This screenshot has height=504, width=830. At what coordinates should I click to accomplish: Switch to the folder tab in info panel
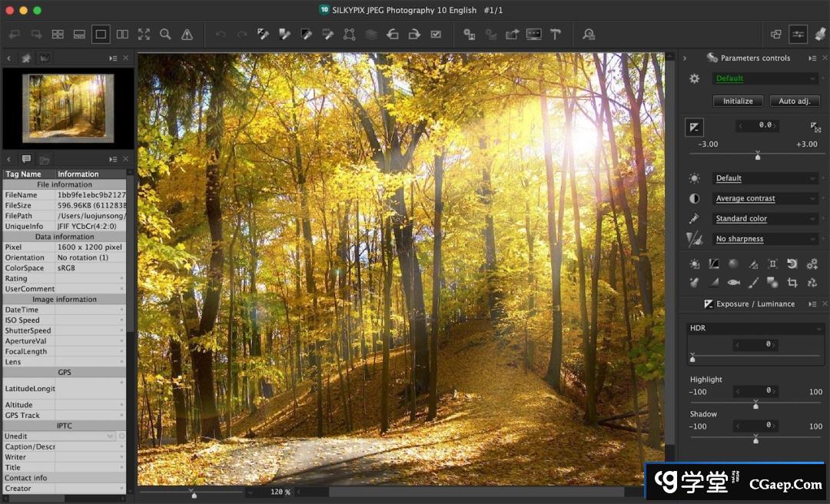click(45, 159)
